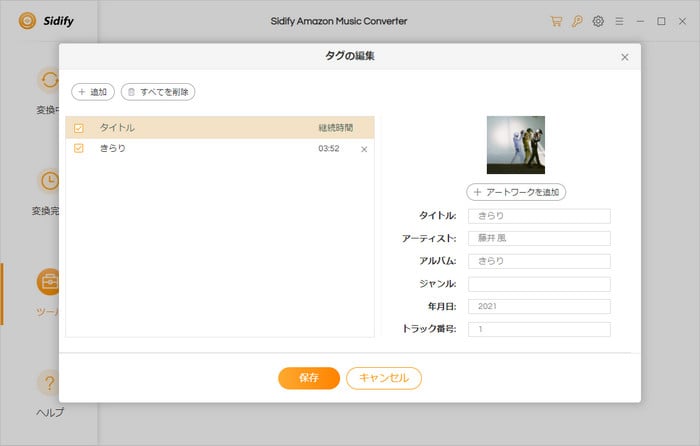The width and height of the screenshot is (700, 446).
Task: Click the album artwork thumbnail
Action: click(x=516, y=145)
